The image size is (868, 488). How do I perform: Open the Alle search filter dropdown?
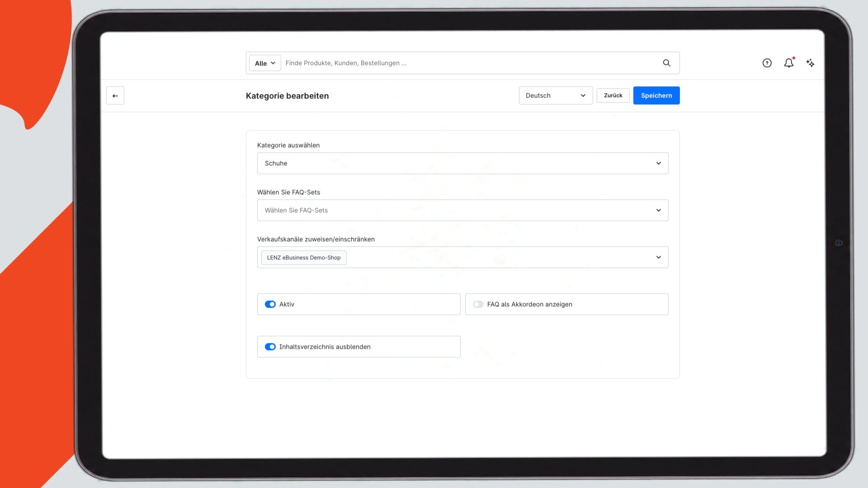pos(265,63)
